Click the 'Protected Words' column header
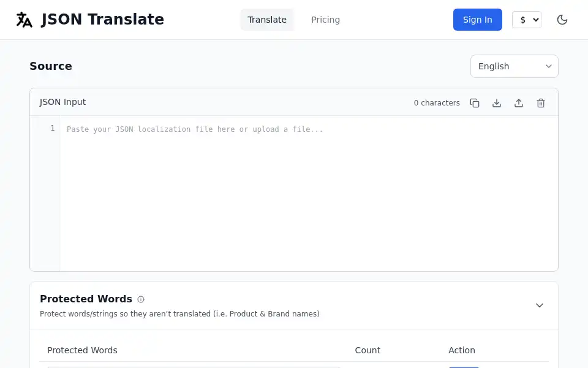 click(82, 350)
